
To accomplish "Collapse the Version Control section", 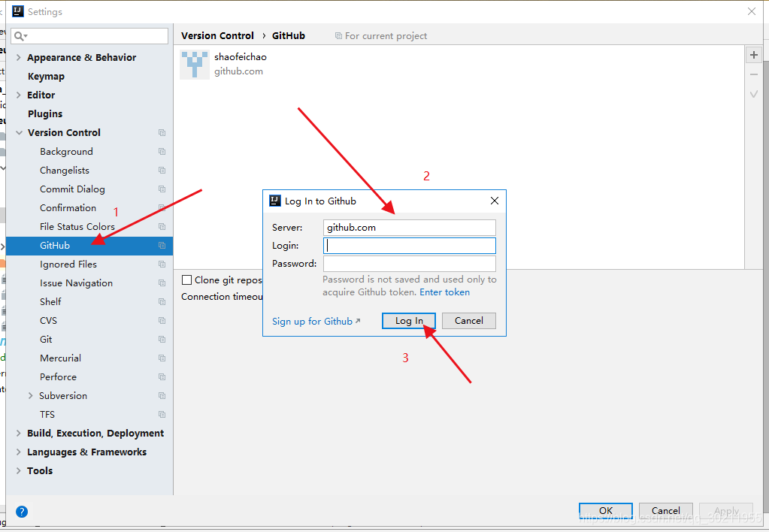I will click(19, 133).
